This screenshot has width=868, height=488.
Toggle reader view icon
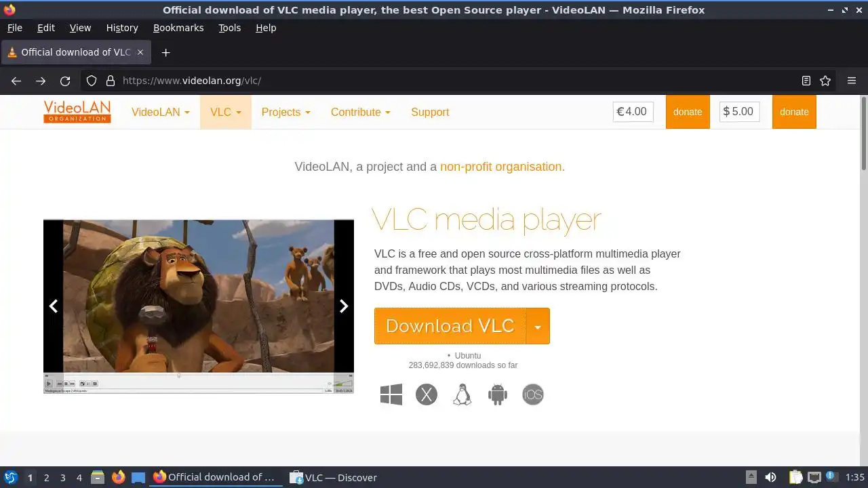(806, 81)
